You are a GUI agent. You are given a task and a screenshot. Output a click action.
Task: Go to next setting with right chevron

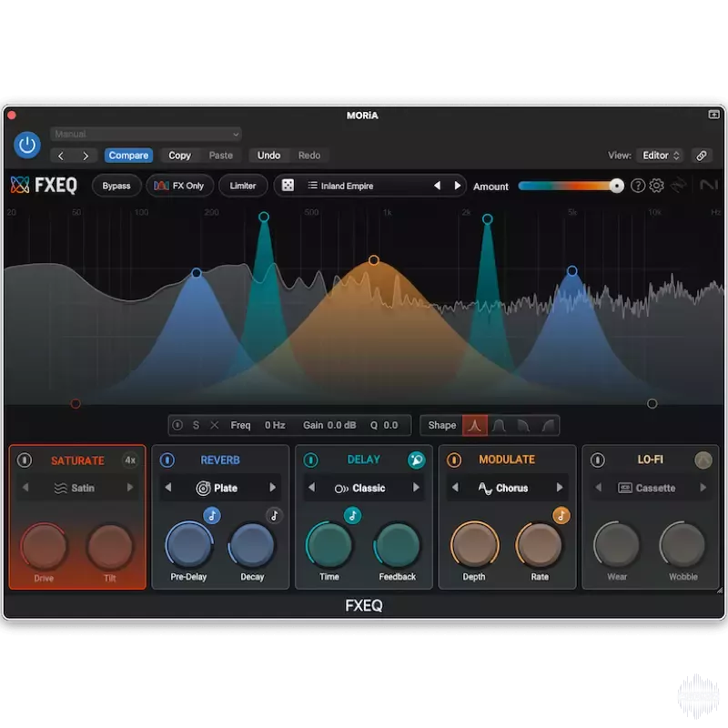pyautogui.click(x=85, y=156)
